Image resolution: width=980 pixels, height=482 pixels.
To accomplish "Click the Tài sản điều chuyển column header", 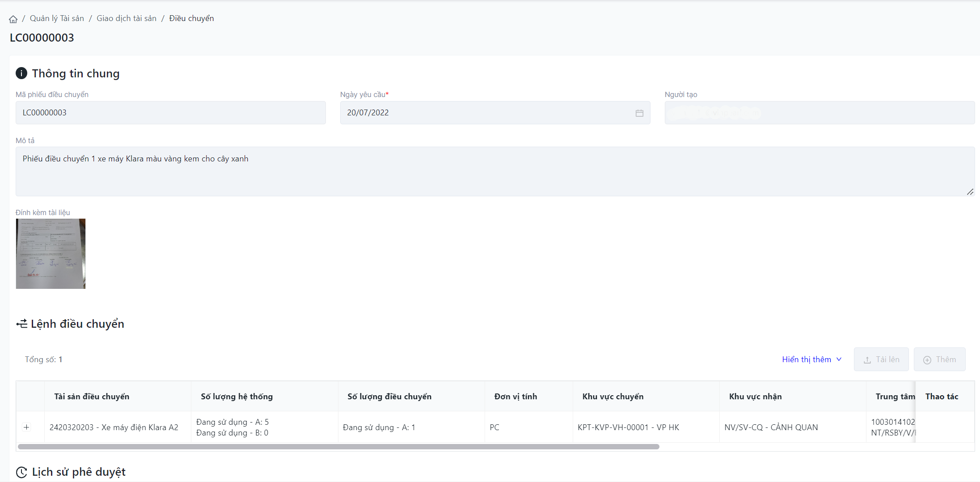I will tap(92, 397).
